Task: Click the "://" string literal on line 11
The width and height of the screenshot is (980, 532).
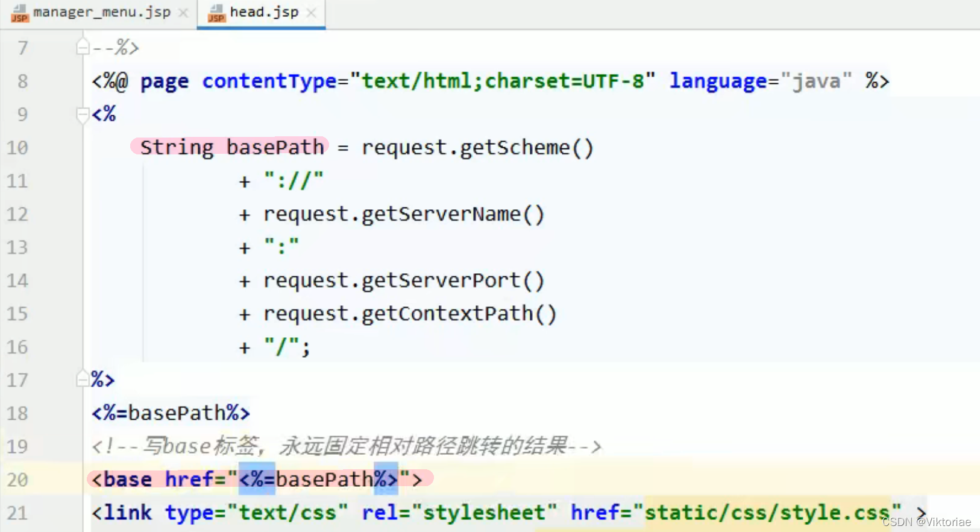Action: pyautogui.click(x=294, y=180)
